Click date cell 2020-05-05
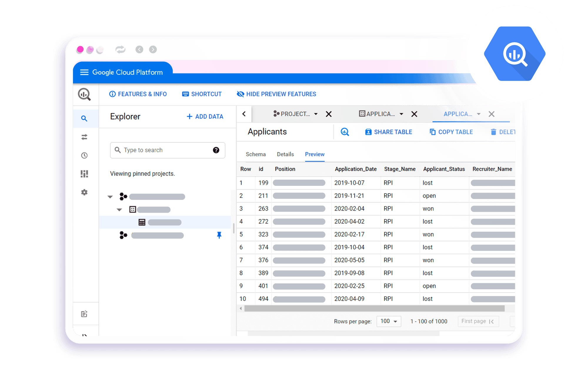Viewport: 588px width, 367px height. click(349, 260)
